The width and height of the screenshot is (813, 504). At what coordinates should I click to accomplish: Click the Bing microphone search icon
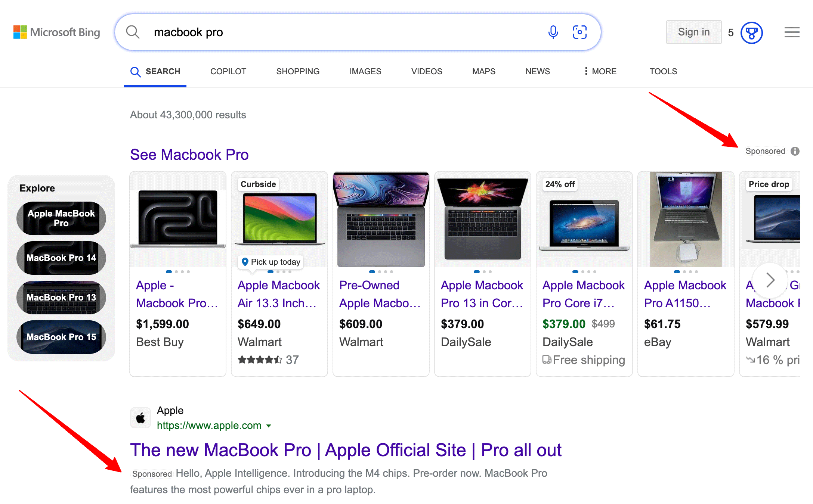click(x=553, y=32)
